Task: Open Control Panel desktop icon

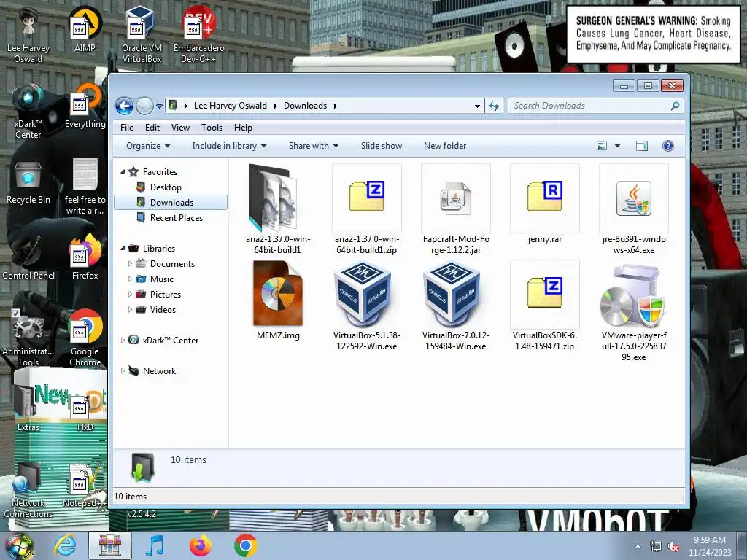Action: coord(28,257)
